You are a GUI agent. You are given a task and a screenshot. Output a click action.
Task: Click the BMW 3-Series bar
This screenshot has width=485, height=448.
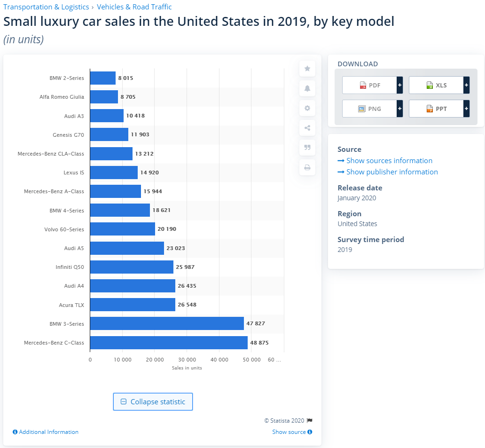click(166, 323)
